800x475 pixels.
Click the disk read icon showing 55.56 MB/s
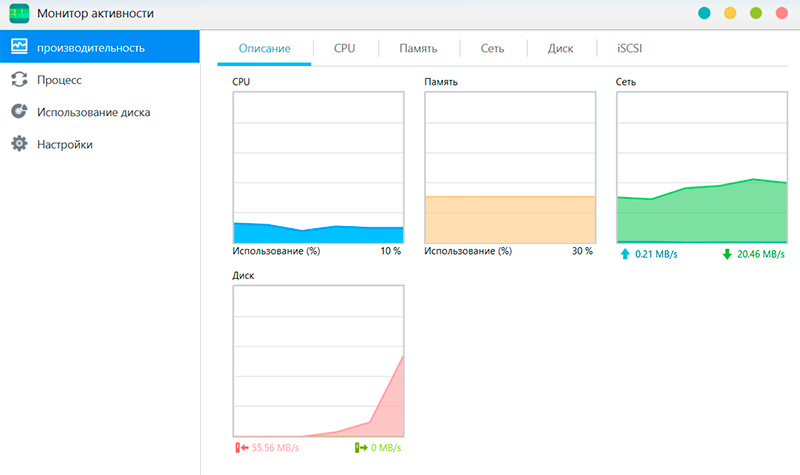[240, 447]
